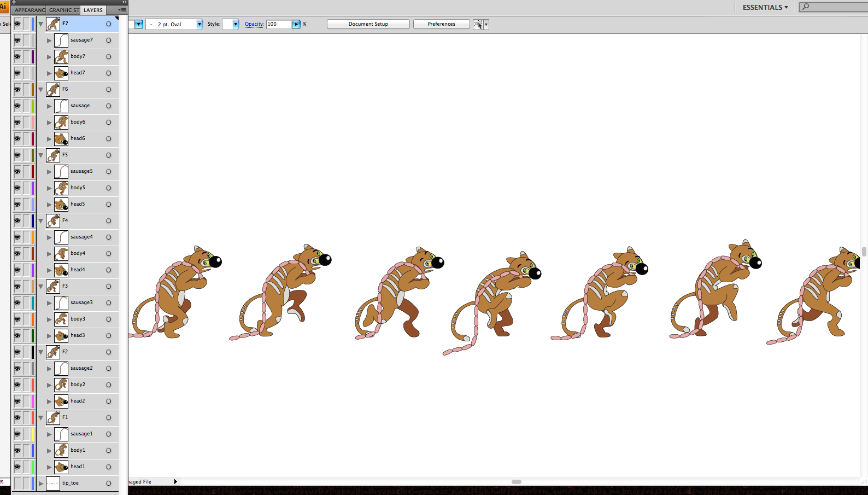Expand the tip_toe layer
The width and height of the screenshot is (868, 495).
[41, 484]
